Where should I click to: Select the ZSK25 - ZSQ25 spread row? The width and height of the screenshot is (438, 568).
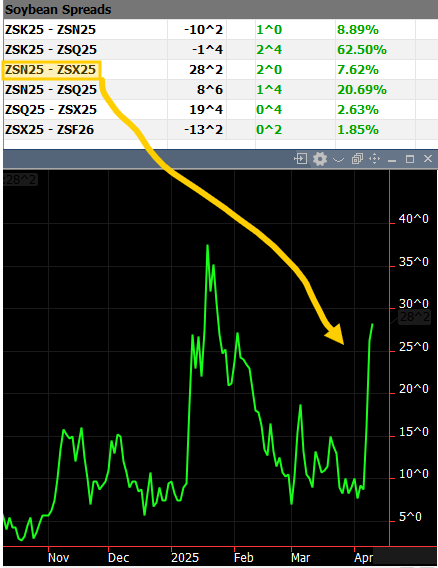point(220,49)
